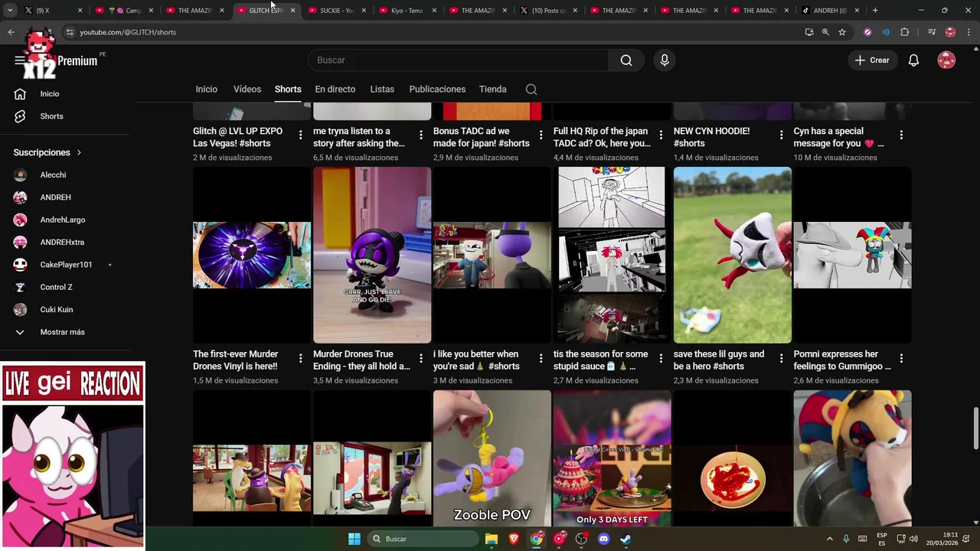The width and height of the screenshot is (980, 551).
Task: Open 'save these lil guys' title
Action: (719, 360)
